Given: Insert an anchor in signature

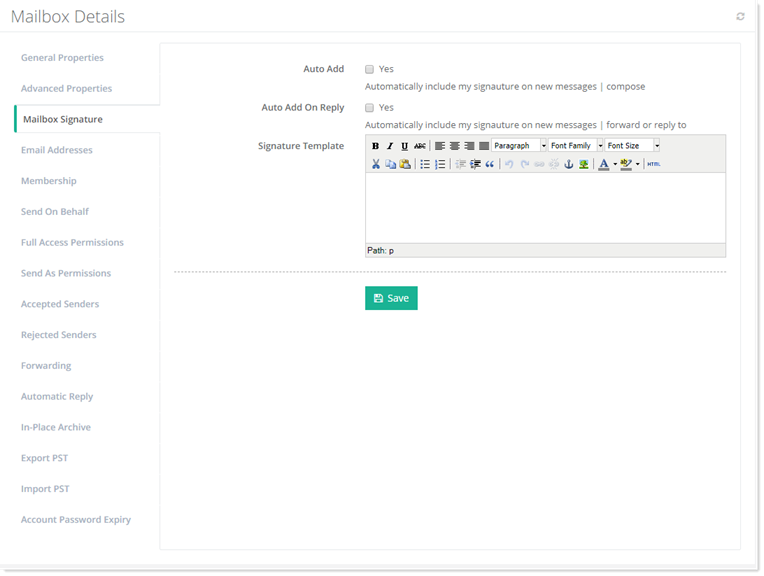Looking at the screenshot, I should (x=569, y=164).
